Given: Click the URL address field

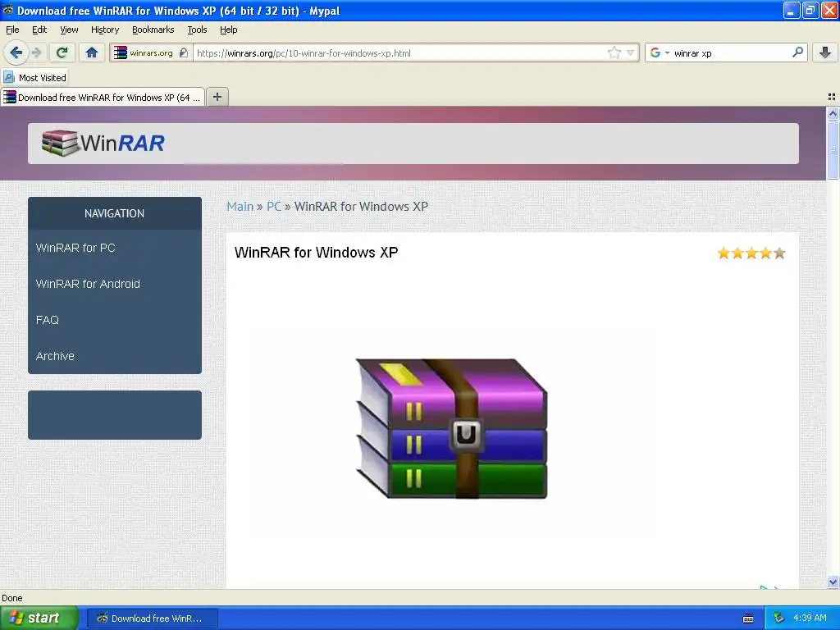Looking at the screenshot, I should (399, 53).
